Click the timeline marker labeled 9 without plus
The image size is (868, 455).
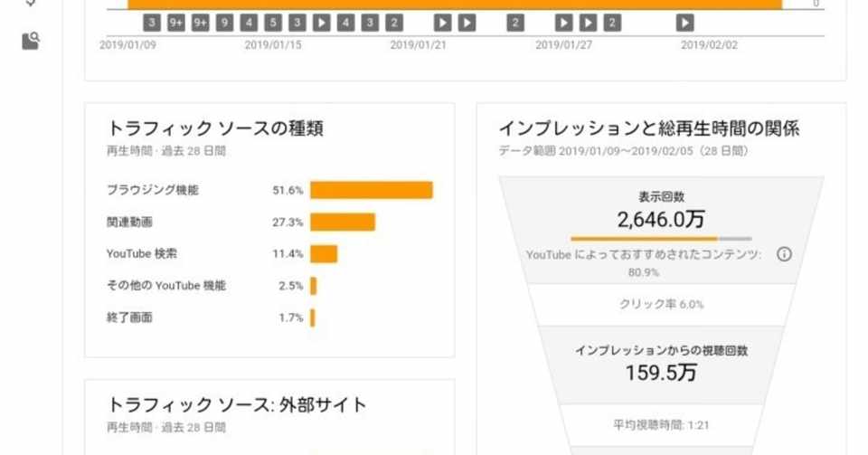[224, 23]
